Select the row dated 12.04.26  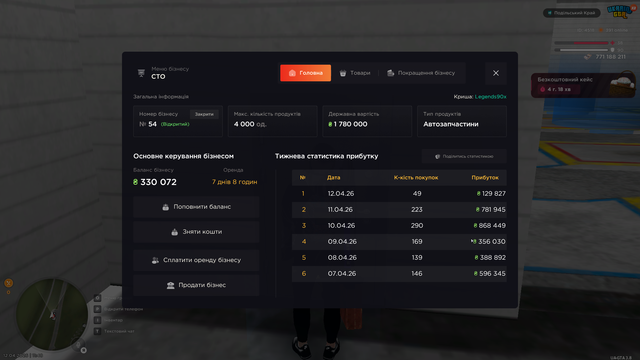[x=399, y=193]
